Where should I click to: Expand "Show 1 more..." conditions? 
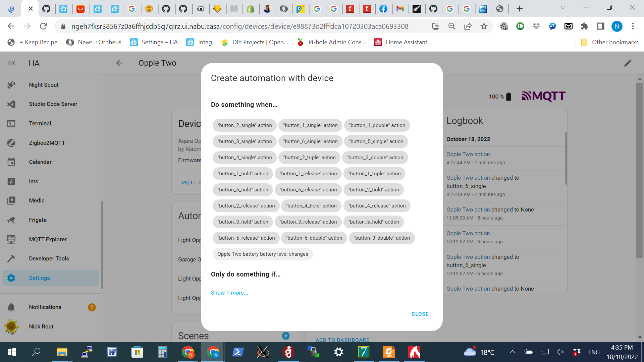click(229, 293)
